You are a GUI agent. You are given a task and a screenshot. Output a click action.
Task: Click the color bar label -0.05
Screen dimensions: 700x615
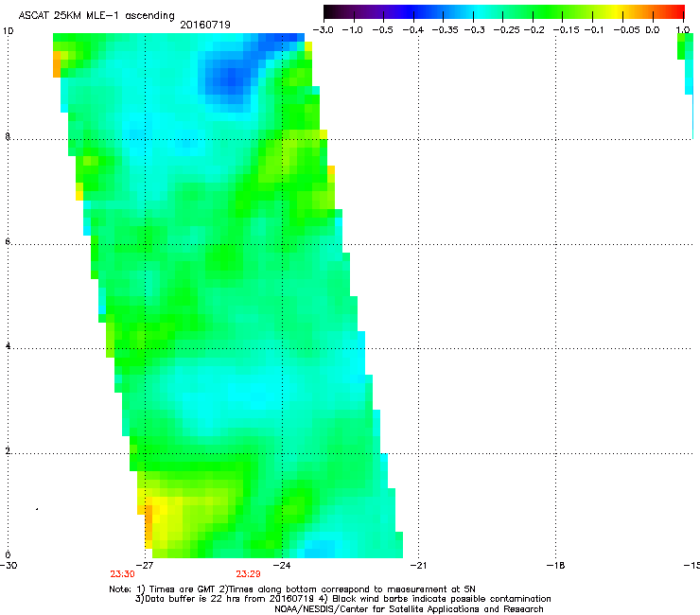click(627, 30)
